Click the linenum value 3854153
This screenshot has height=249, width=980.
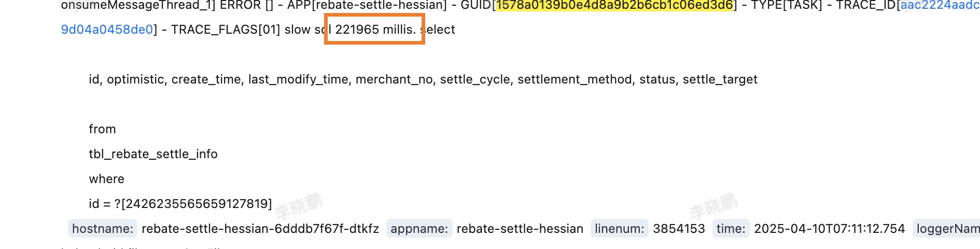click(x=679, y=229)
